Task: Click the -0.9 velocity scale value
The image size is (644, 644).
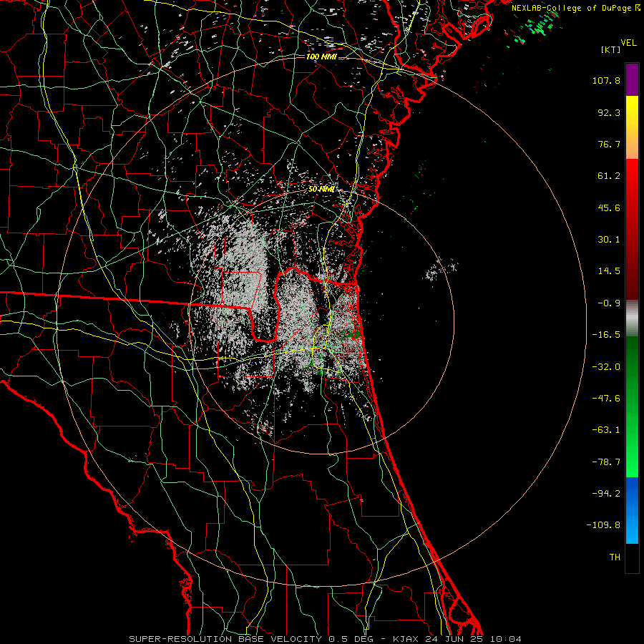Action: point(609,303)
